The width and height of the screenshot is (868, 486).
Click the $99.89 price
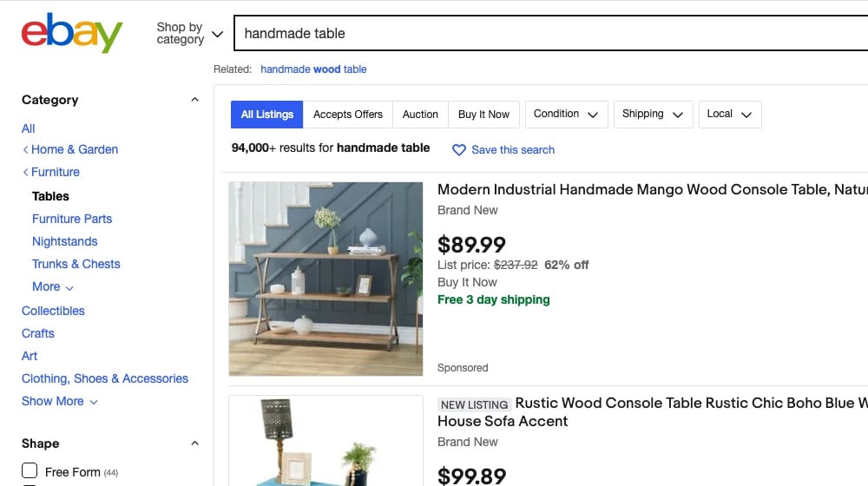click(471, 476)
